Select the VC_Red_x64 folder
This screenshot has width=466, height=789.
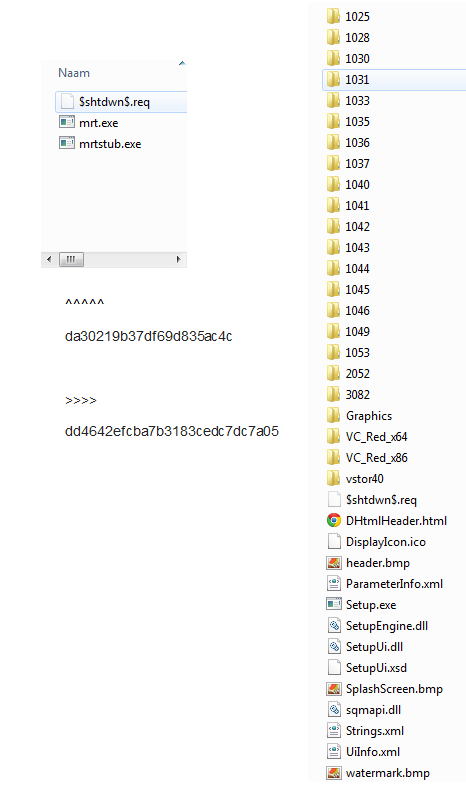(x=367, y=437)
